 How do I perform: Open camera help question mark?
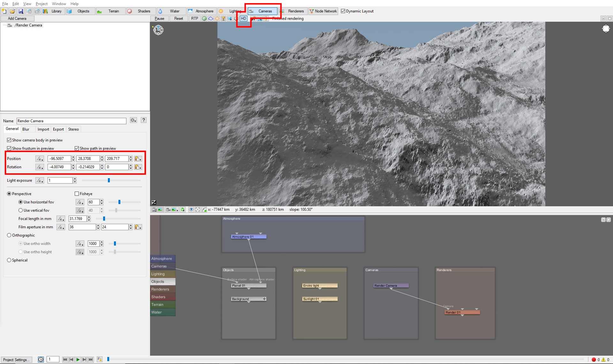coord(144,120)
